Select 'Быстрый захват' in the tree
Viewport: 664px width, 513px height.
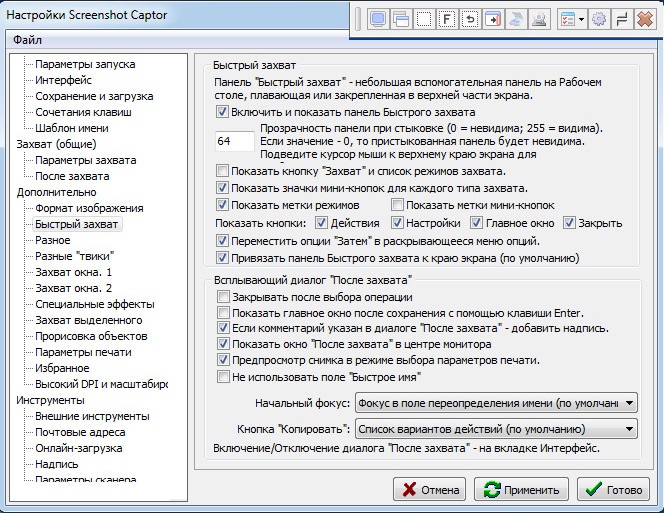77,224
